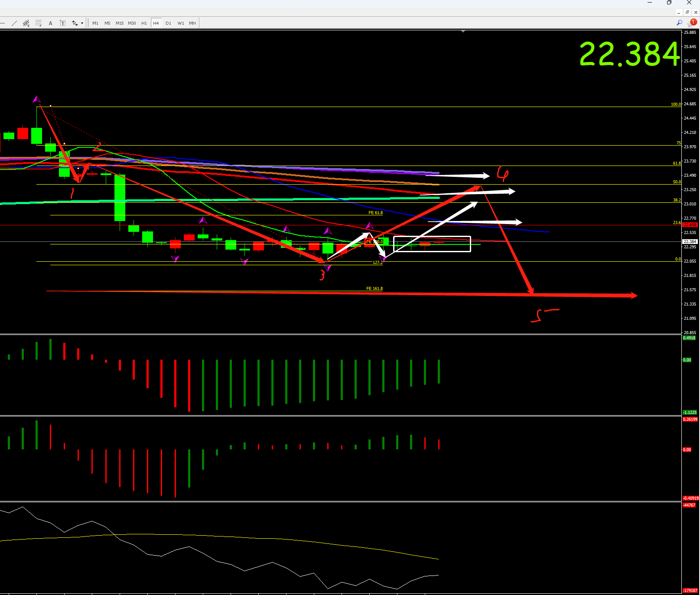Minimize the inner chart window

coord(679,12)
